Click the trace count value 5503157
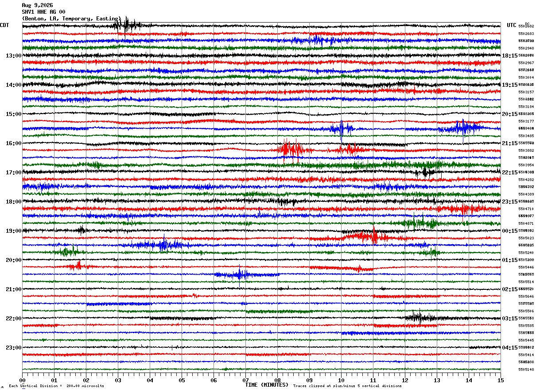Viewport: 536px width, 392px height. [x=526, y=92]
